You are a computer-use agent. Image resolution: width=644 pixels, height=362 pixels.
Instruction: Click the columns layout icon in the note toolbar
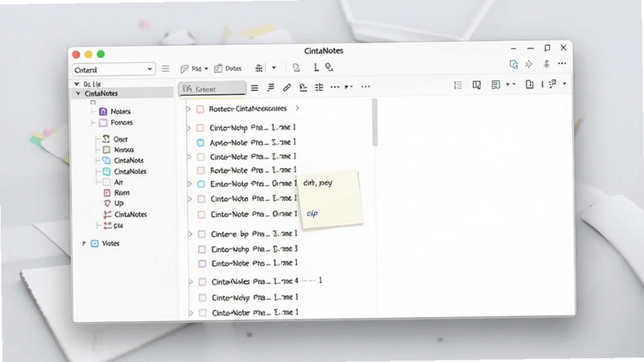coord(319,87)
